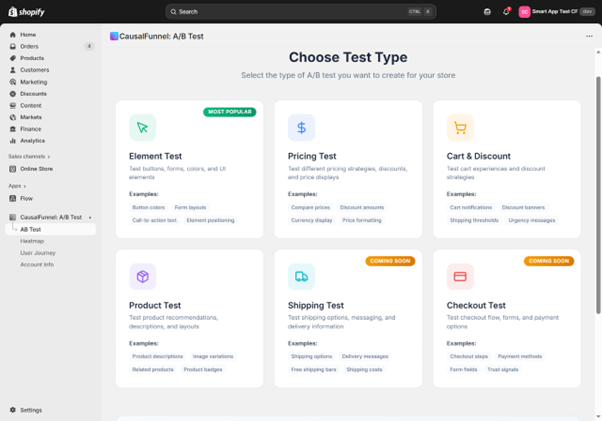The width and height of the screenshot is (602, 421).
Task: Open the more actions ellipsis menu
Action: pos(589,36)
